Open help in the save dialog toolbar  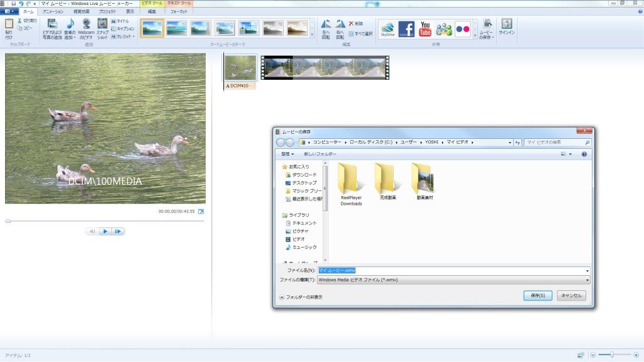pos(584,154)
